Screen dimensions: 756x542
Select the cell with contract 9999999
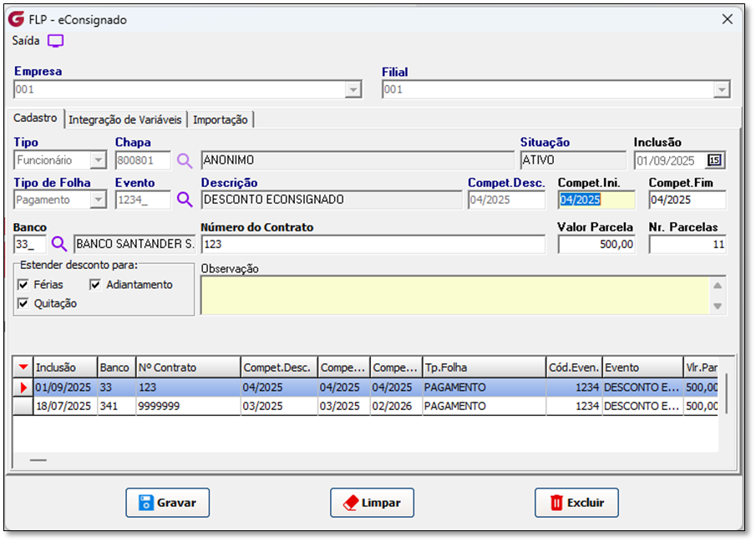coord(188,406)
